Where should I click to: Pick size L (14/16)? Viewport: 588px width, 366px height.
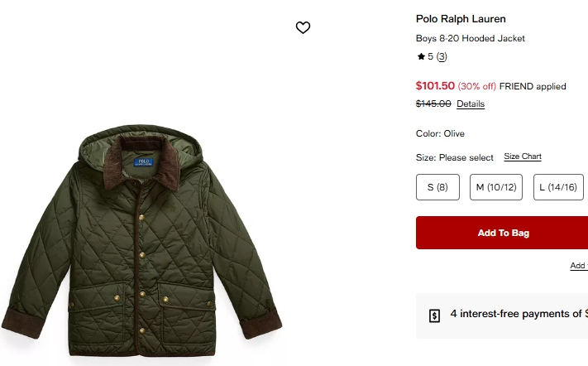(x=558, y=187)
